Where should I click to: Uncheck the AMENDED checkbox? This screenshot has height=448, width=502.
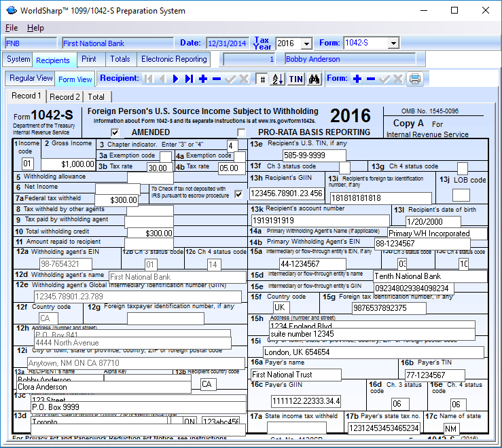pyautogui.click(x=115, y=132)
